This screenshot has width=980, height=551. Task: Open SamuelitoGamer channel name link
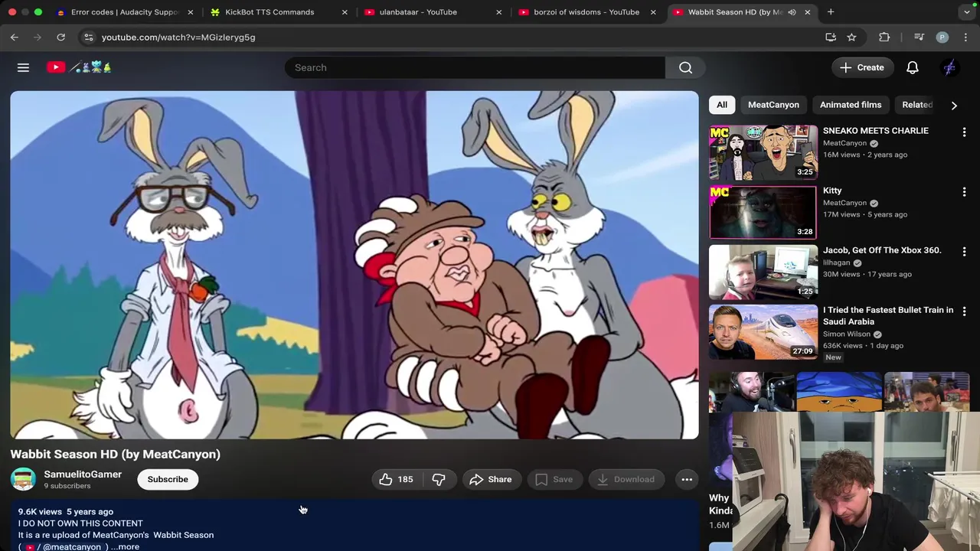coord(83,474)
